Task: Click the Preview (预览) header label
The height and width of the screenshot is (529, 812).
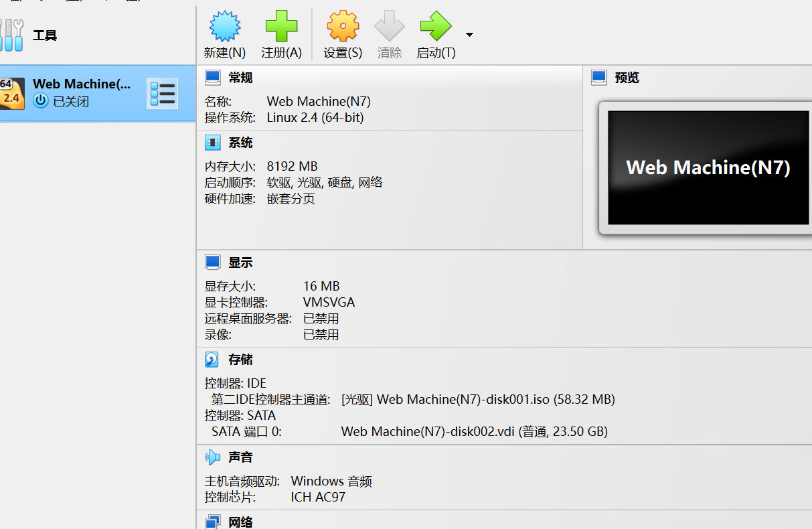Action: point(627,78)
